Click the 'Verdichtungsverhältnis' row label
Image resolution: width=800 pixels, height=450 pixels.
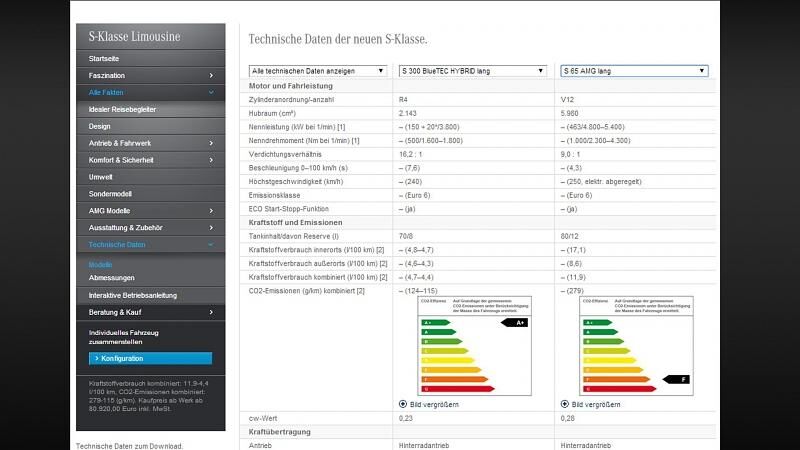285,154
